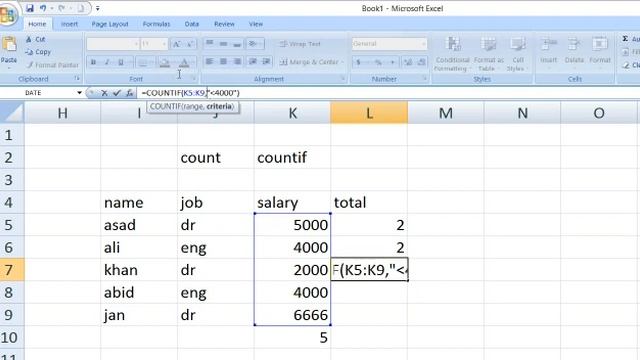Apply the Fill Color swatch
This screenshot has height=360, width=640.
(165, 62)
